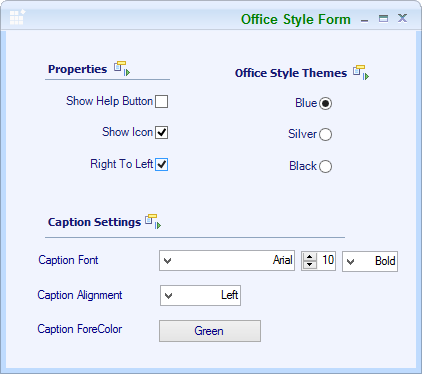This screenshot has height=374, width=422.
Task: Choose the Silver theme option
Action: click(x=325, y=134)
